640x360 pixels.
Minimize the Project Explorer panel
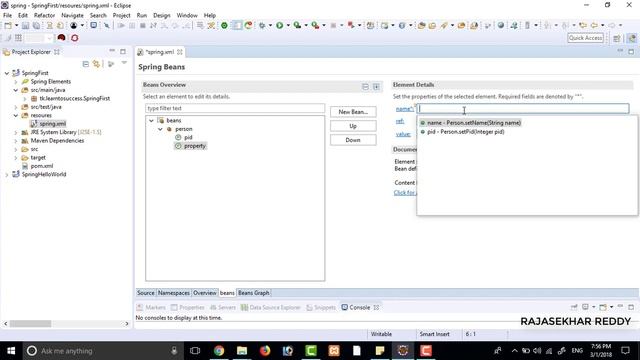coord(112,51)
